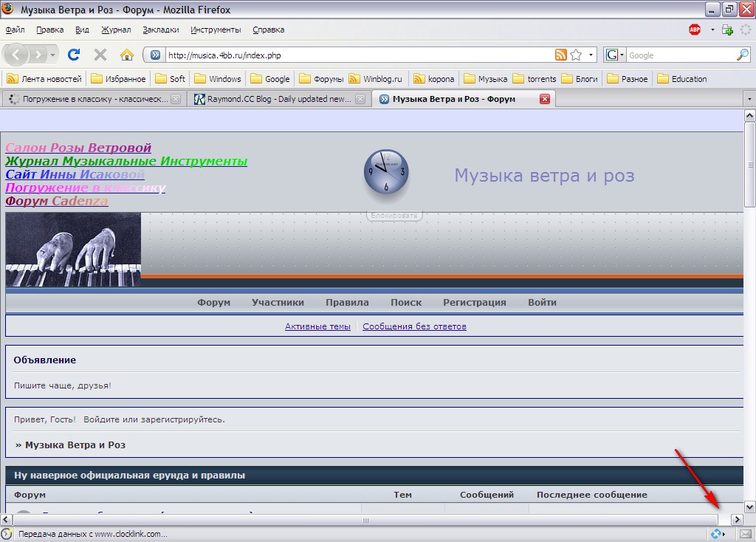Open Журнал Музыкальные Инструменты link
The width and height of the screenshot is (756, 542).
point(126,161)
